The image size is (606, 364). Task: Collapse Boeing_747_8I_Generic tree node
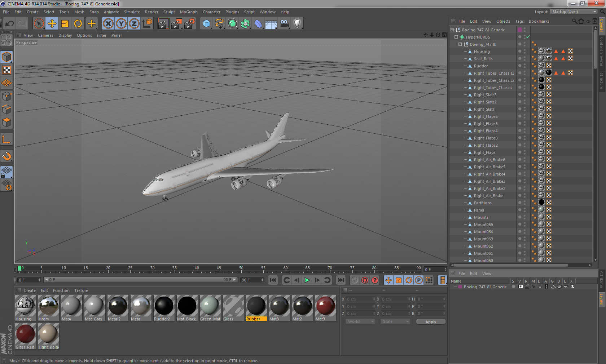[x=452, y=30]
